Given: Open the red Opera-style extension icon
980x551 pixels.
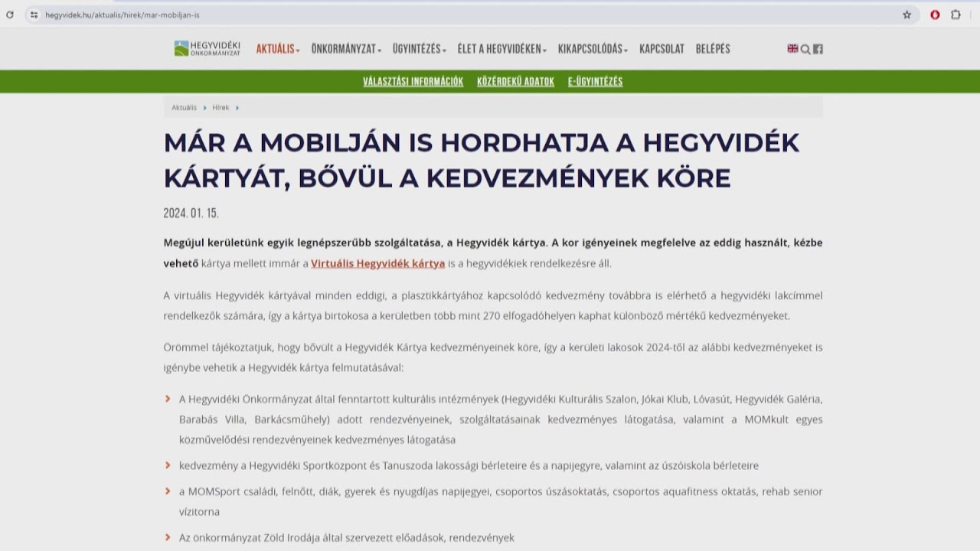Looking at the screenshot, I should pos(935,15).
